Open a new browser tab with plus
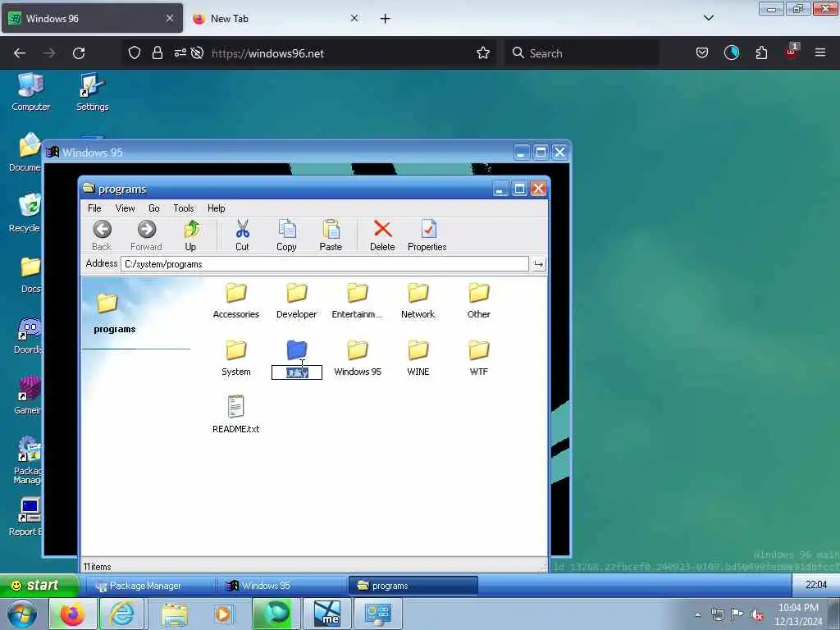 tap(386, 19)
